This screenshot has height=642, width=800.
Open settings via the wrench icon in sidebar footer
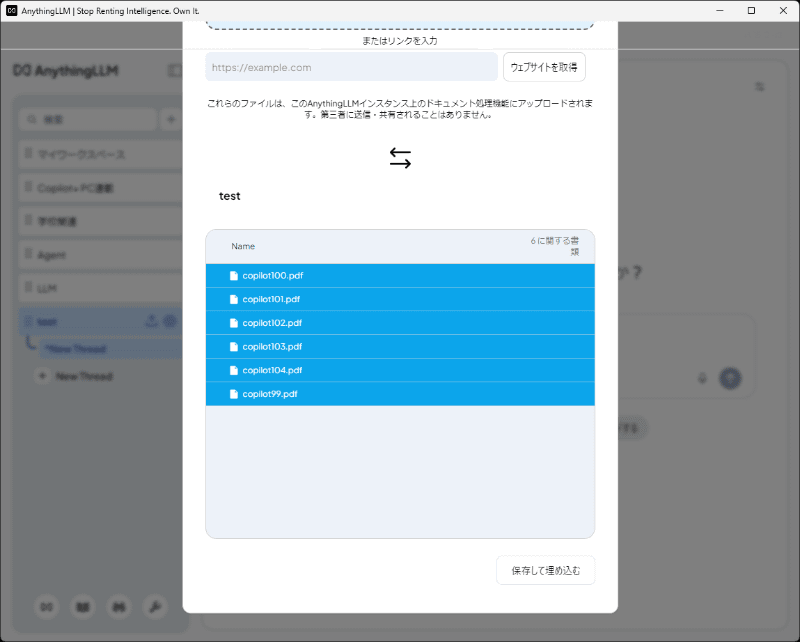pyautogui.click(x=155, y=607)
